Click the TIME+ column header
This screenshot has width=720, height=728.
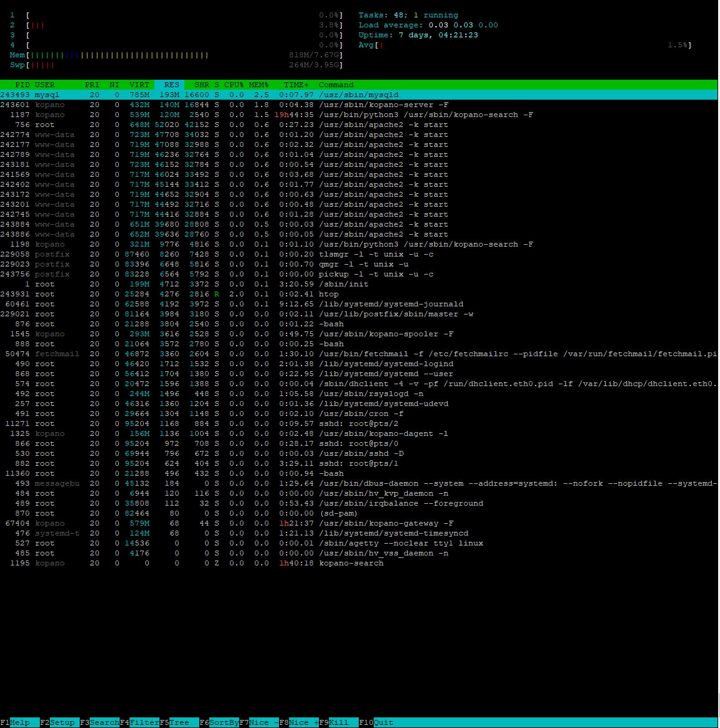(x=296, y=85)
